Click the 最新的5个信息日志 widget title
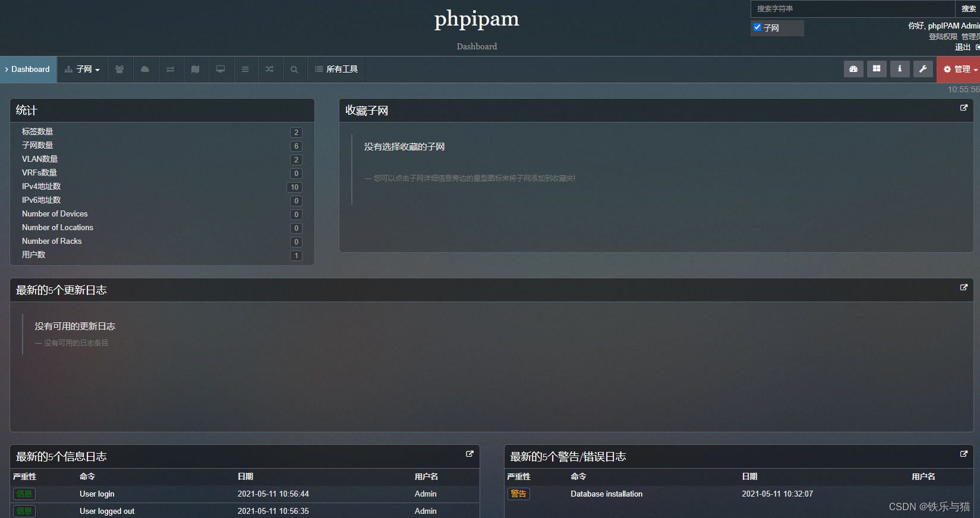 (61, 457)
